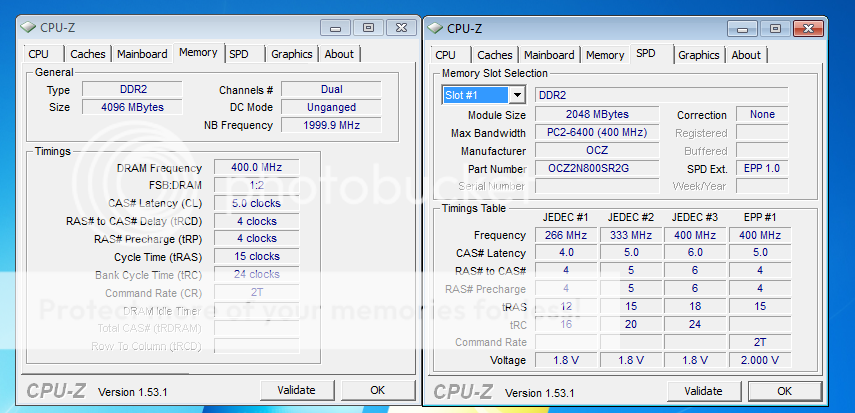Screen dimensions: 855x413
Task: Close the left CPU-Z window
Action: coord(400,27)
